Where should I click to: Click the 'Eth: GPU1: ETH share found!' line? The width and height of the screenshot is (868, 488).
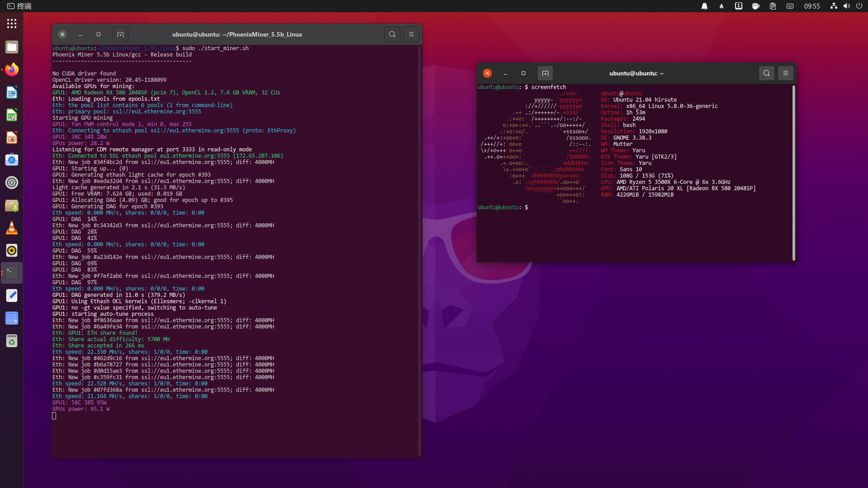(x=95, y=333)
